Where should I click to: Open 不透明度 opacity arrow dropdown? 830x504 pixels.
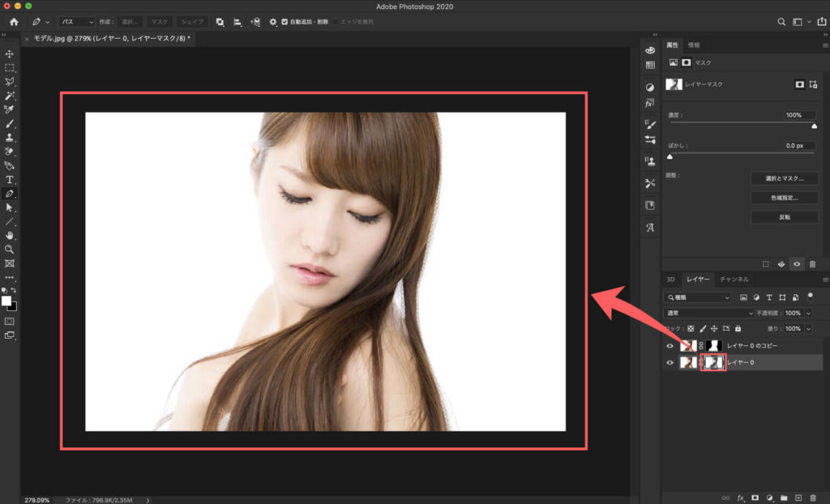[808, 313]
